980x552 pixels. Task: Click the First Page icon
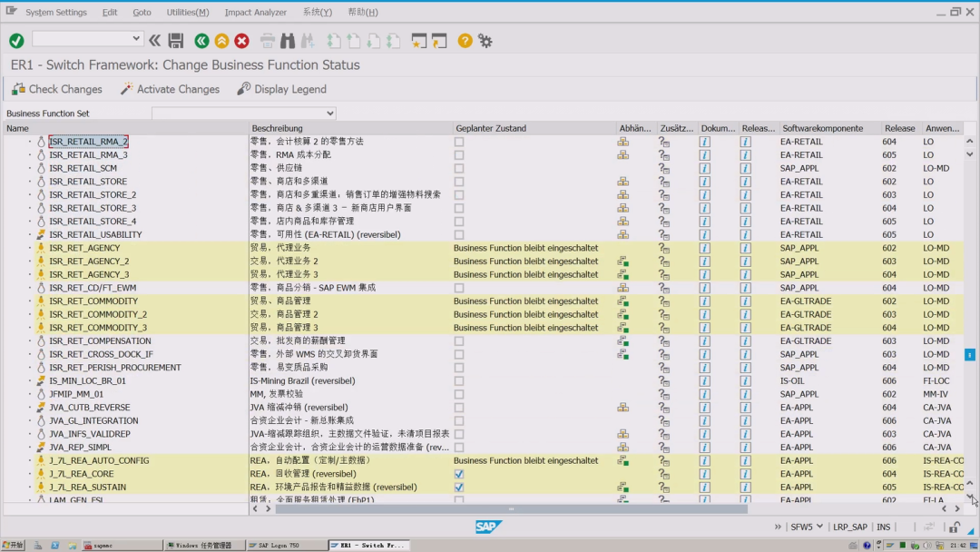point(333,41)
